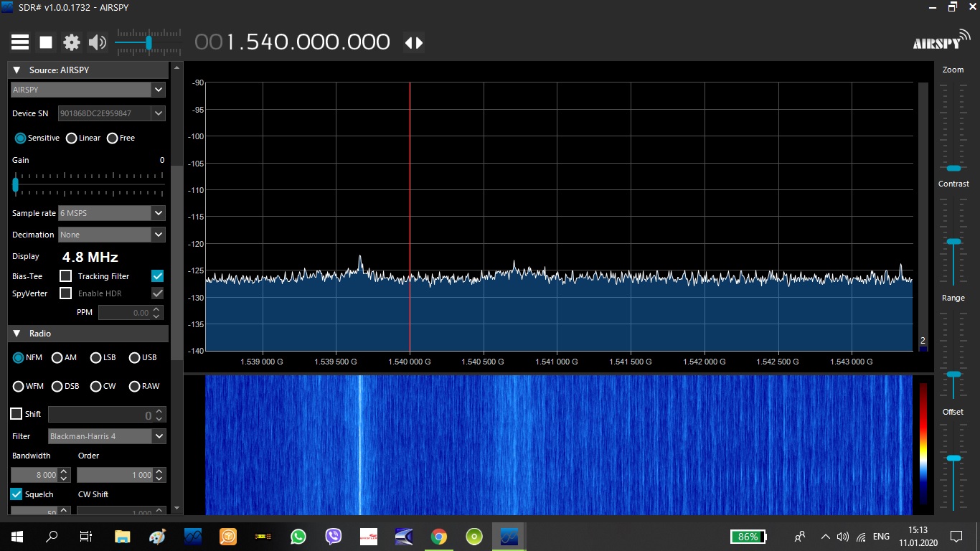980x551 pixels.
Task: Open the configuration gear icon
Action: (x=72, y=42)
